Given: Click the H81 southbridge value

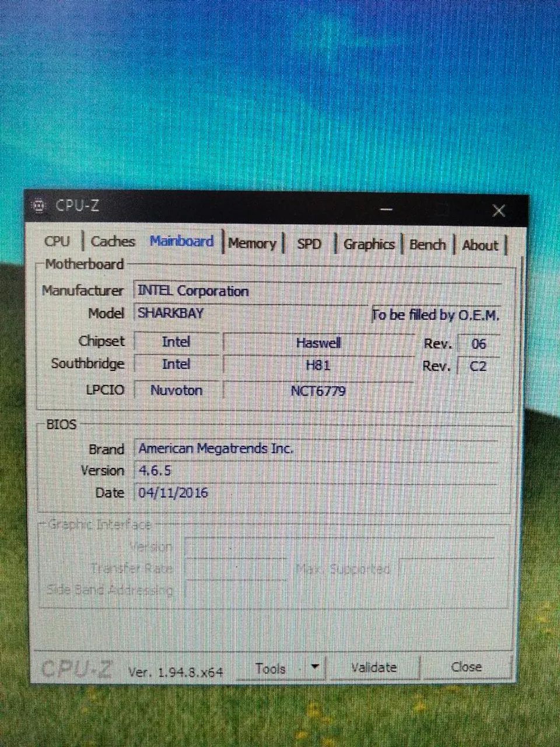Looking at the screenshot, I should pyautogui.click(x=318, y=366).
